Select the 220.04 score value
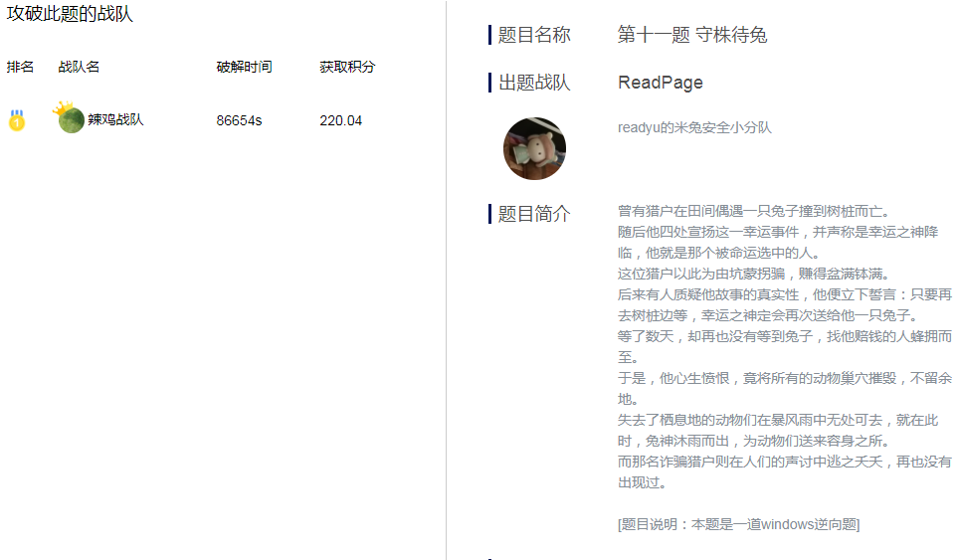The height and width of the screenshot is (560, 959). coord(340,120)
